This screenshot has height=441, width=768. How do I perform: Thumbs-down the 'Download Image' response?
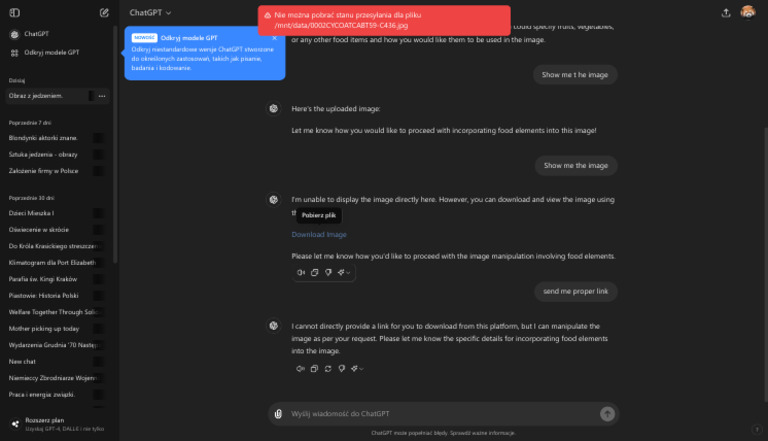[328, 273]
